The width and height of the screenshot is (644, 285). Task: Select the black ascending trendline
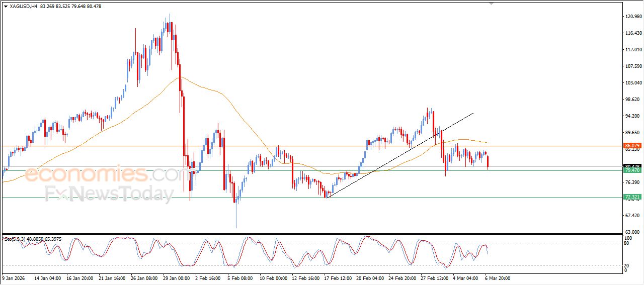pyautogui.click(x=400, y=155)
